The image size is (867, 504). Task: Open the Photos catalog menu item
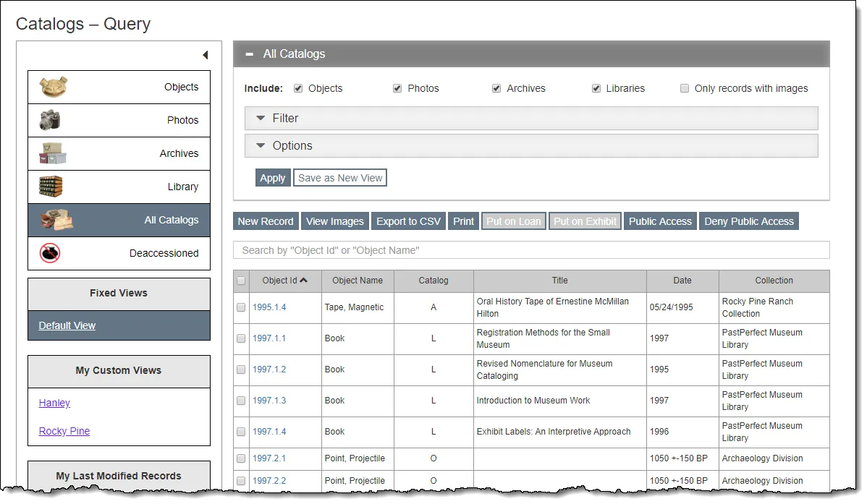[119, 120]
